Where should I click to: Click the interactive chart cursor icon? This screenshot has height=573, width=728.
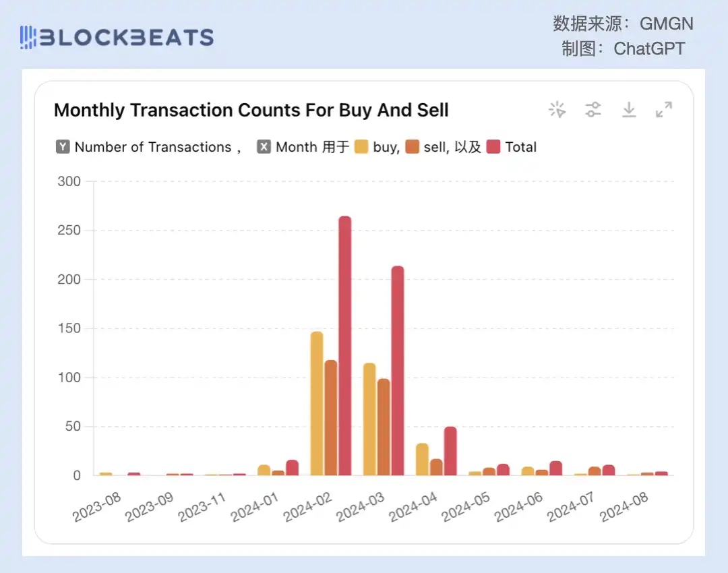click(557, 110)
